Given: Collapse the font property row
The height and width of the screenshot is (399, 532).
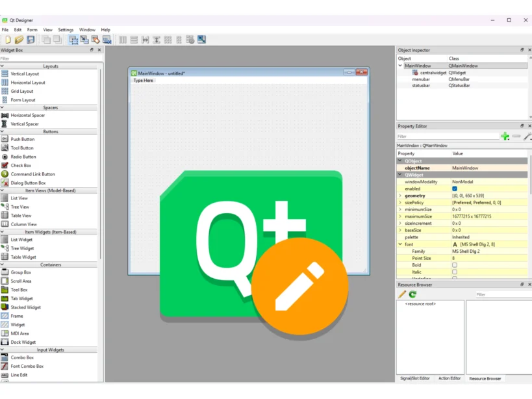Looking at the screenshot, I should pos(400,244).
